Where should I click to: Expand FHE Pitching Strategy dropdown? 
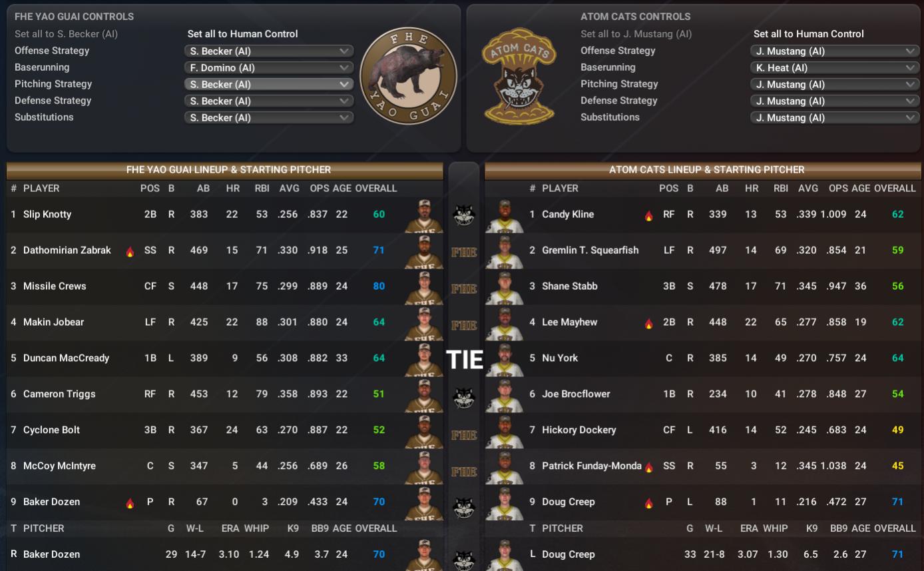click(x=269, y=85)
